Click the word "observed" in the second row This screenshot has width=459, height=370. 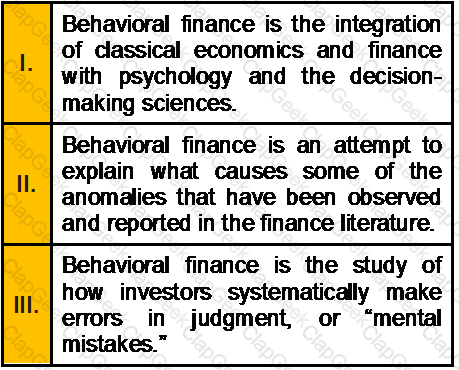click(x=394, y=197)
